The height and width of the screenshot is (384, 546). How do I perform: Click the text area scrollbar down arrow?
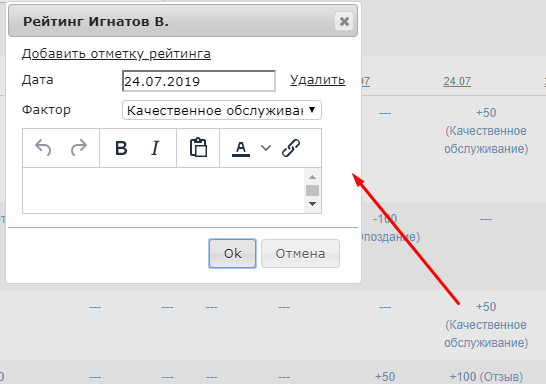312,204
